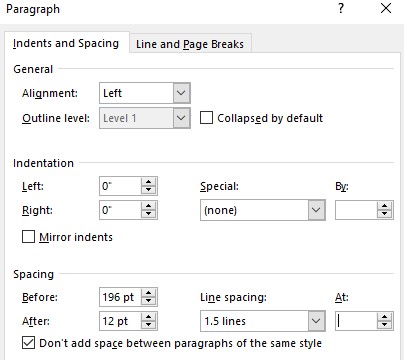
Task: Open the Help question mark button
Action: [341, 8]
